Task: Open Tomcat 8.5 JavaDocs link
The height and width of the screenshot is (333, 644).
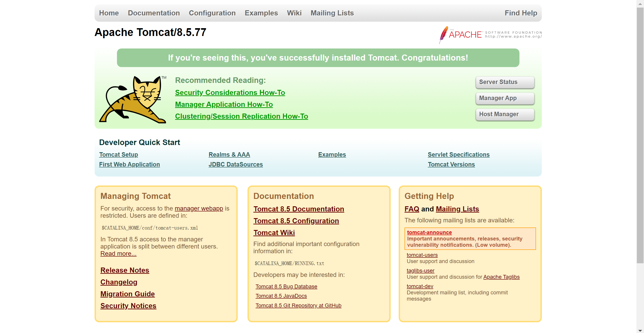Action: 281,296
